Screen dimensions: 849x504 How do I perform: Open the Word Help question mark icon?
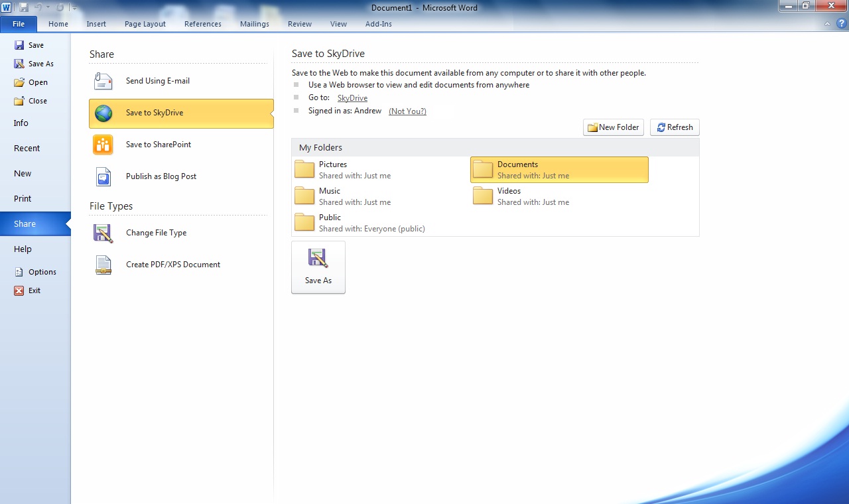[841, 23]
